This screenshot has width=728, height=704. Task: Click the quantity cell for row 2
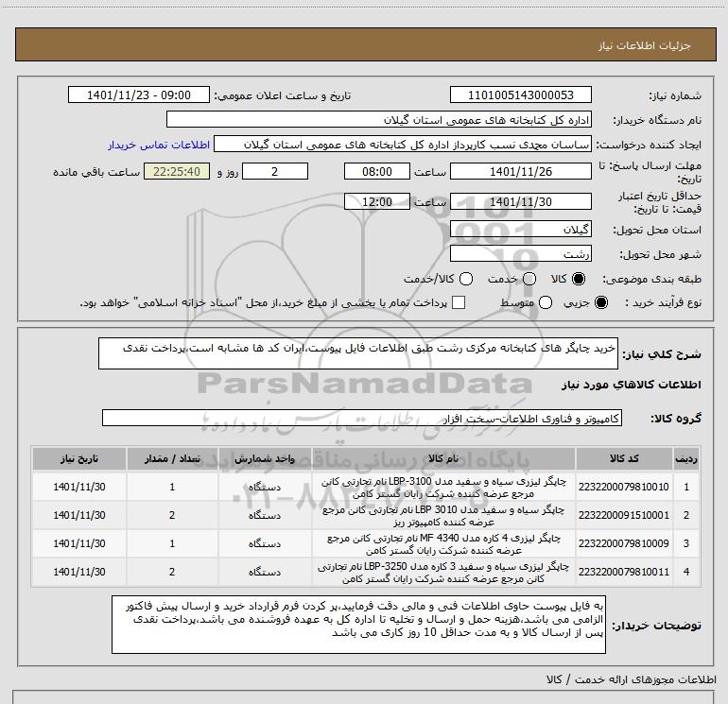[x=172, y=515]
